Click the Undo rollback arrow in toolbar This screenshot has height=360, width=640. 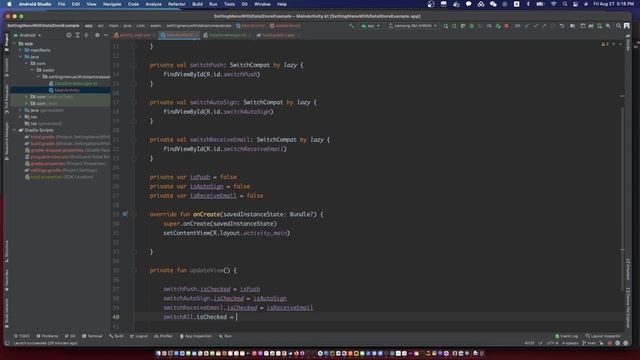click(562, 26)
